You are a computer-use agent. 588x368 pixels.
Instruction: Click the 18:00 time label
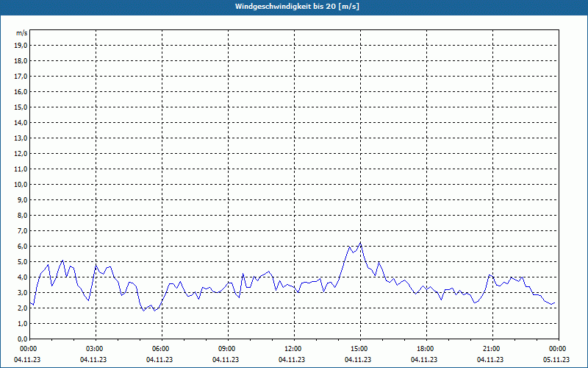[426, 349]
